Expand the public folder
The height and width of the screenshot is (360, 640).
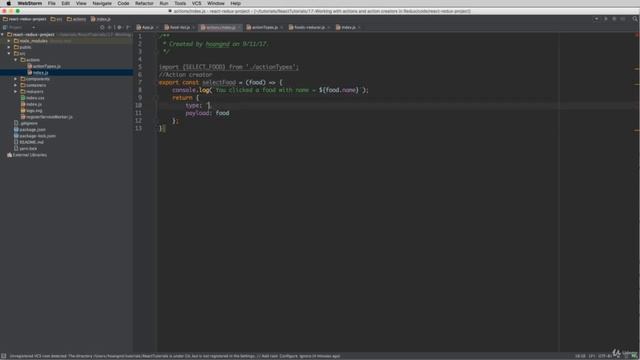tap(9, 47)
